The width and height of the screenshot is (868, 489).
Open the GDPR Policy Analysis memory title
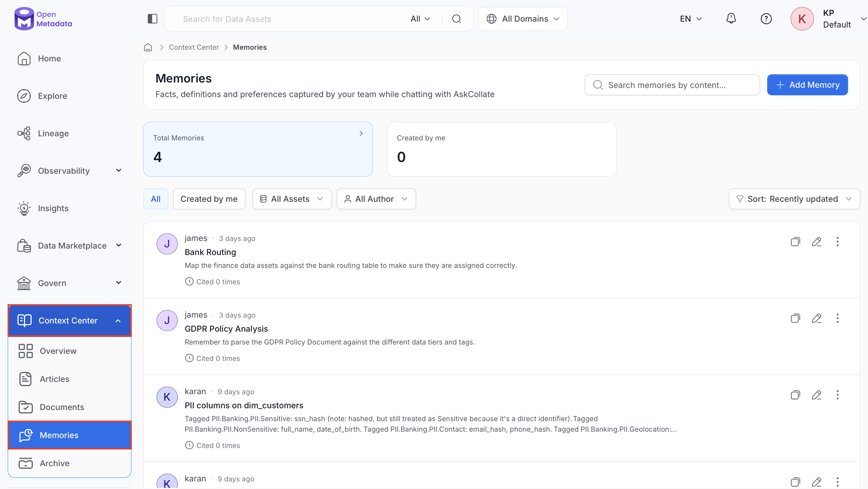226,329
